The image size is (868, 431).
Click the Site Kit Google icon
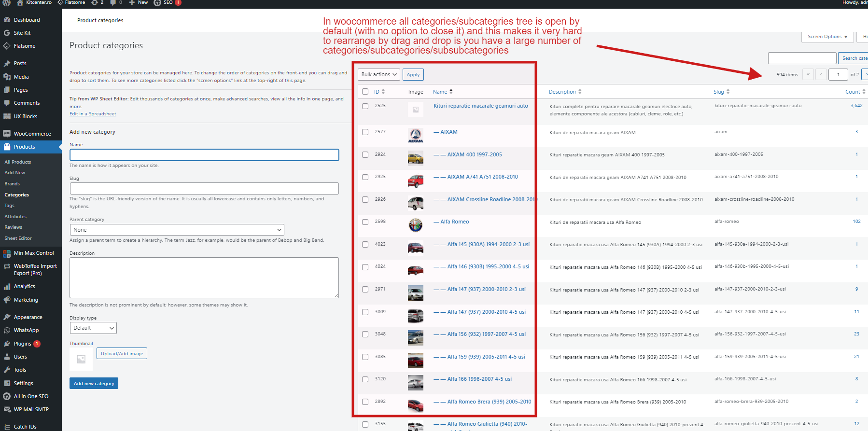[7, 33]
